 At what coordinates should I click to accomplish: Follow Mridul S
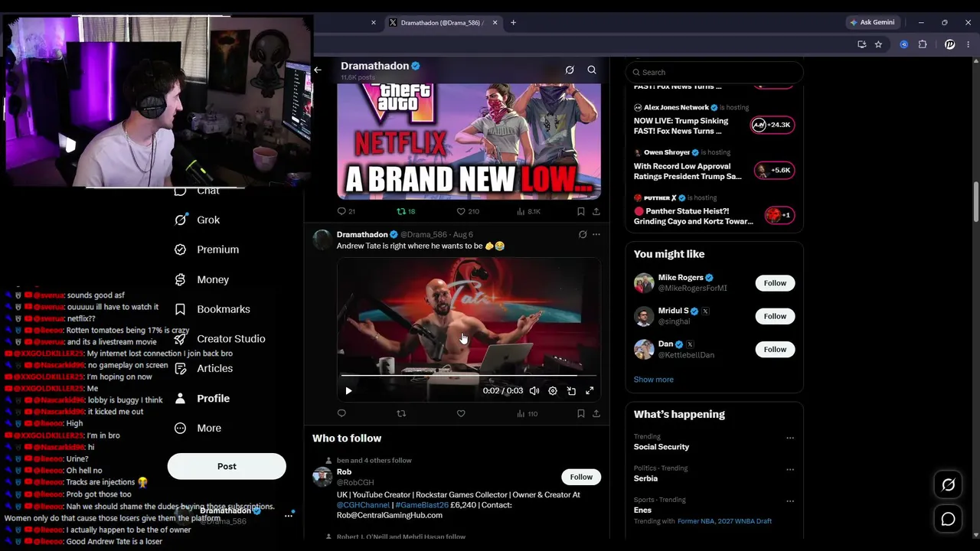point(775,316)
